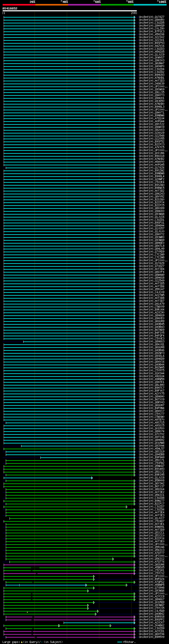Select hit label UniRef100_B5RHV8
The width and height of the screenshot is (169, 644).
tap(152, 480)
